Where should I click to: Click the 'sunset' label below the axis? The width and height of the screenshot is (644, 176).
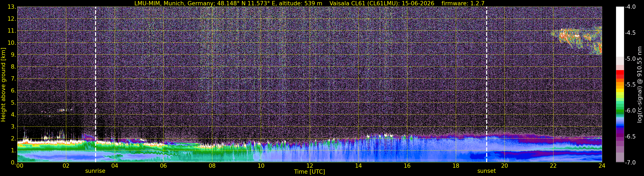point(487,171)
